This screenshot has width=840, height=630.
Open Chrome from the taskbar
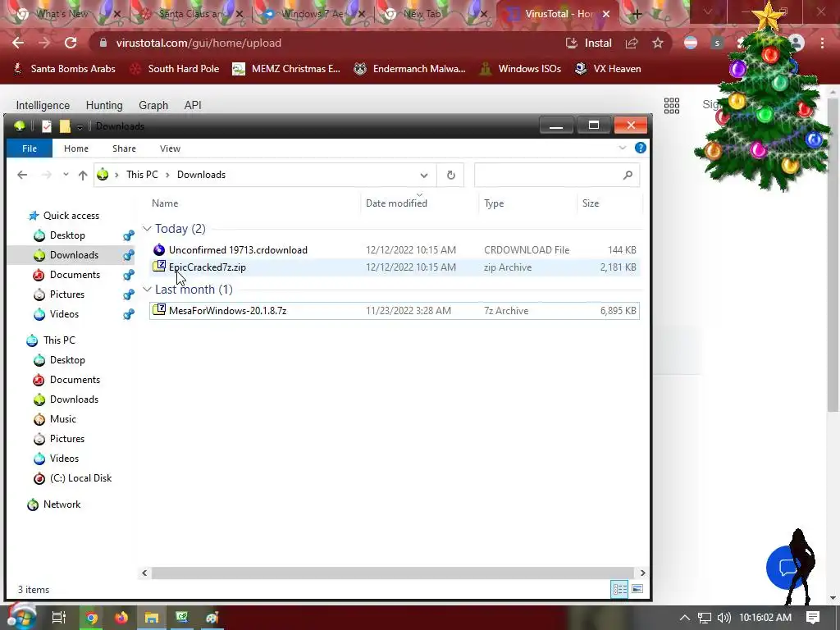coord(92,618)
